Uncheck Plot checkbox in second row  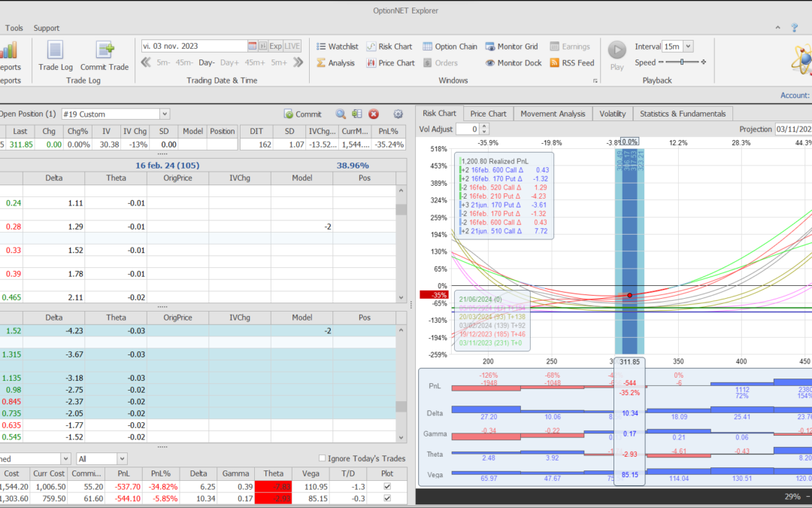(387, 498)
